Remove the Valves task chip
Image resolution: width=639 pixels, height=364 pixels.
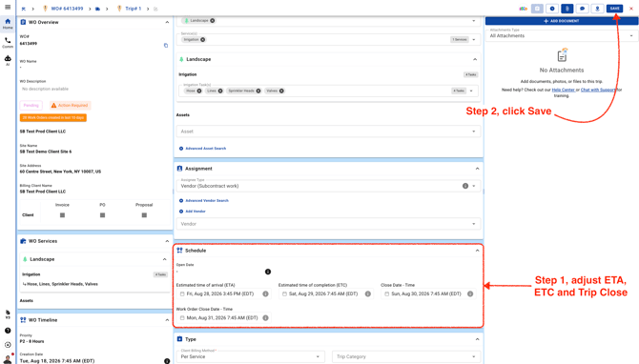281,91
